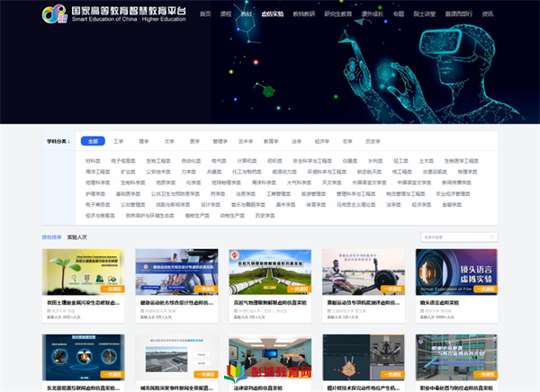
Task: Filter by 艺术学 subject category
Action: (246, 141)
